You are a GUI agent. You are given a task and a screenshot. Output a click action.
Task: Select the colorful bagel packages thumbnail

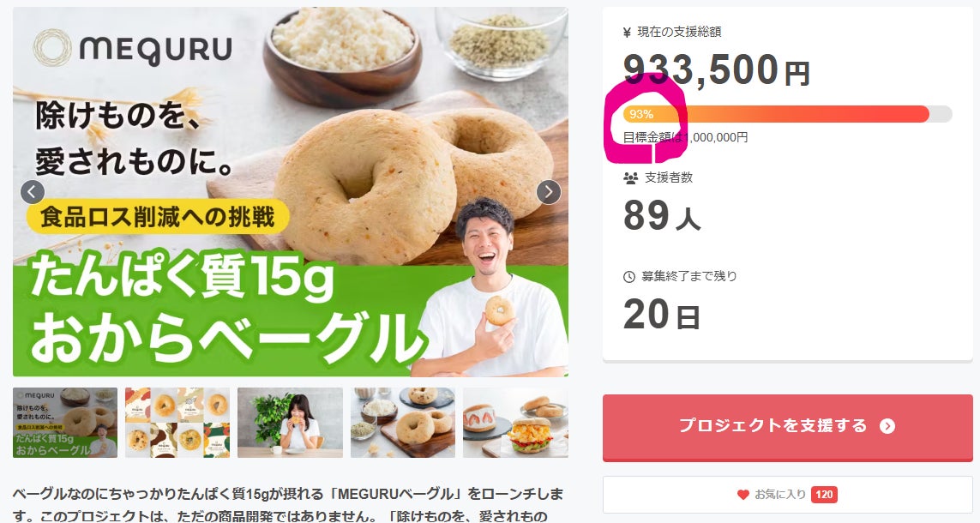pos(177,423)
